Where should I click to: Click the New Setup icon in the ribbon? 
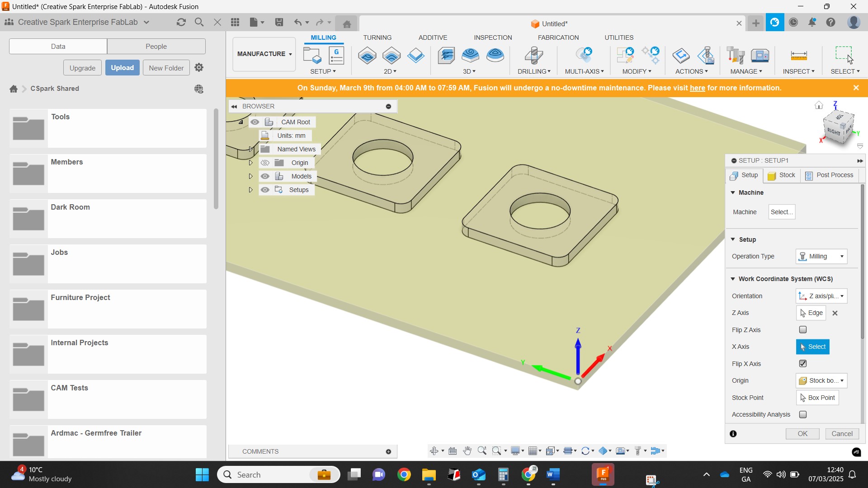[x=312, y=56]
